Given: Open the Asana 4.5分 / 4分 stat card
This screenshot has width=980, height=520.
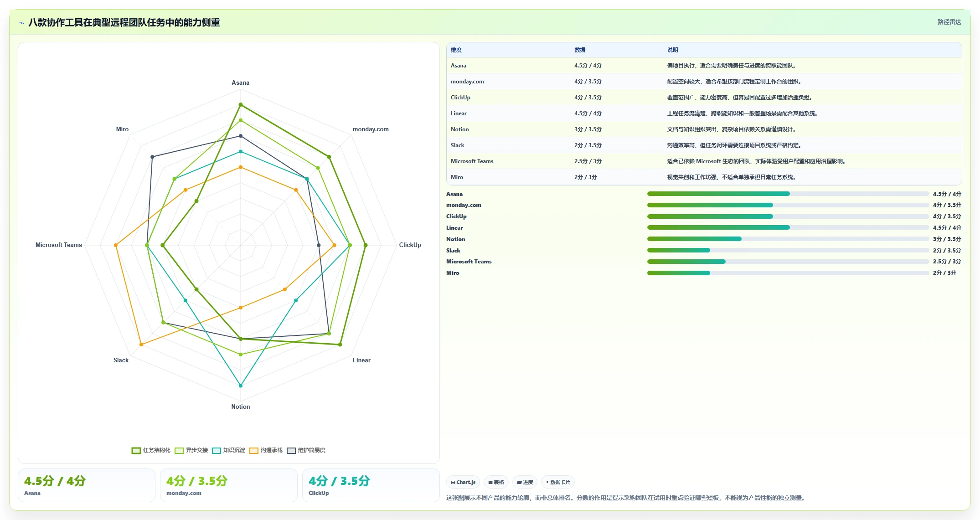Looking at the screenshot, I should [87, 485].
